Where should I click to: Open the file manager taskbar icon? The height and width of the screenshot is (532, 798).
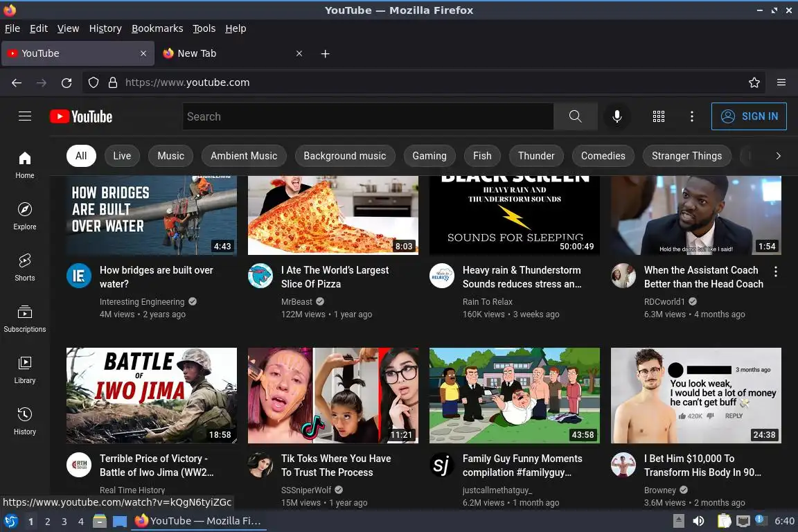100,521
